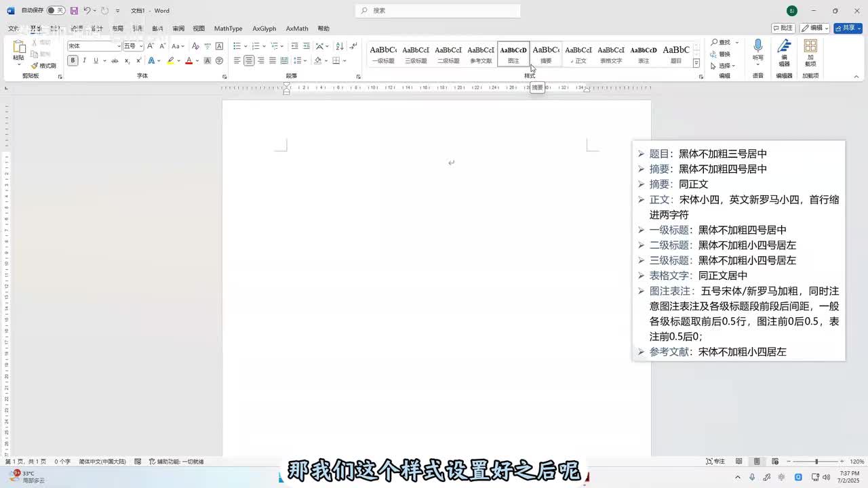The height and width of the screenshot is (488, 868).
Task: Click the Center alignment icon
Action: [x=249, y=60]
